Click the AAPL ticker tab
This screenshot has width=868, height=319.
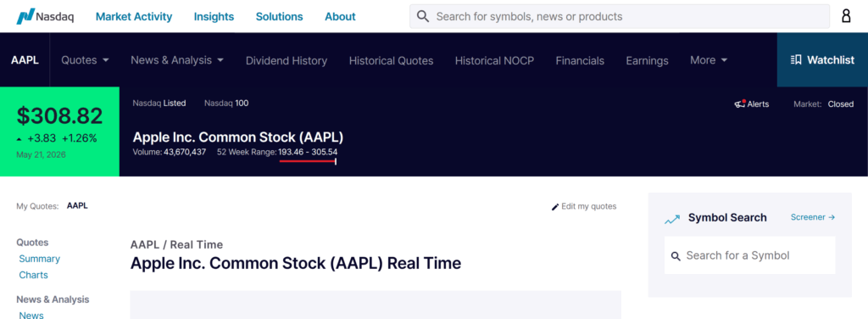tap(25, 59)
